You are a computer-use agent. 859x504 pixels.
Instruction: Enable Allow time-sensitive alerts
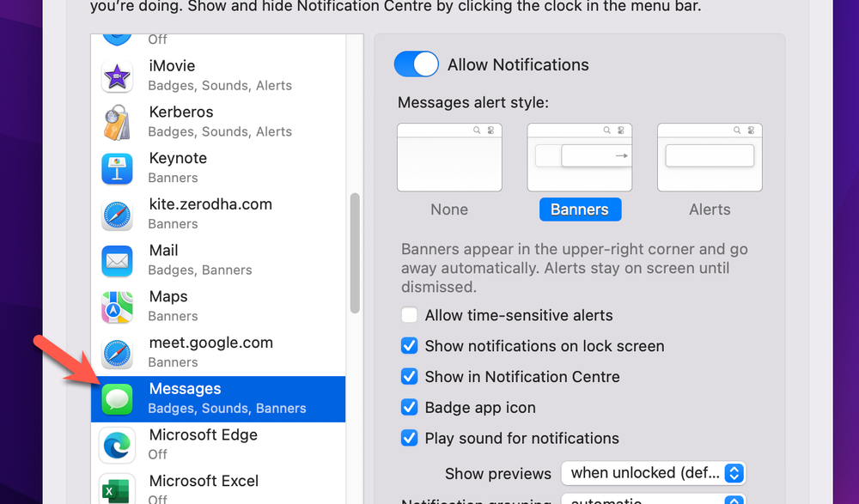[x=410, y=314]
